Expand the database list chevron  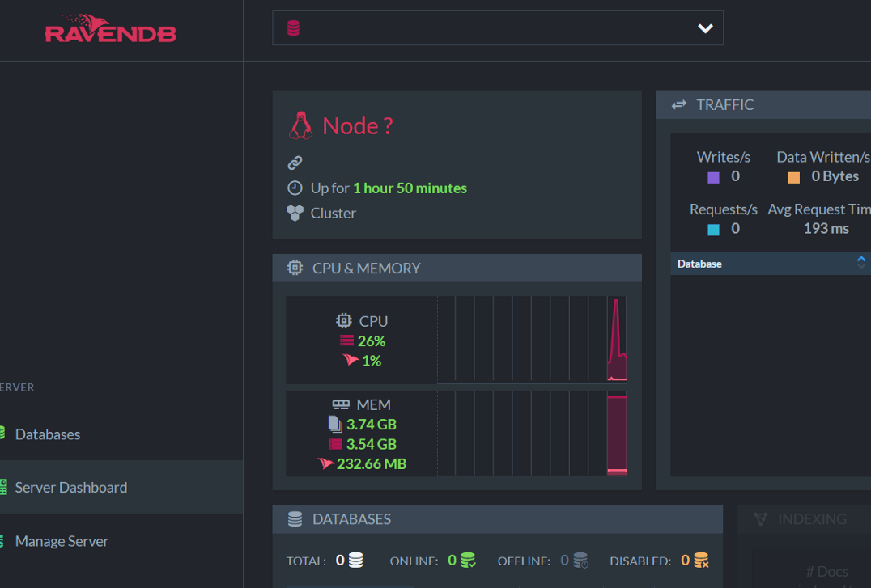(x=705, y=28)
